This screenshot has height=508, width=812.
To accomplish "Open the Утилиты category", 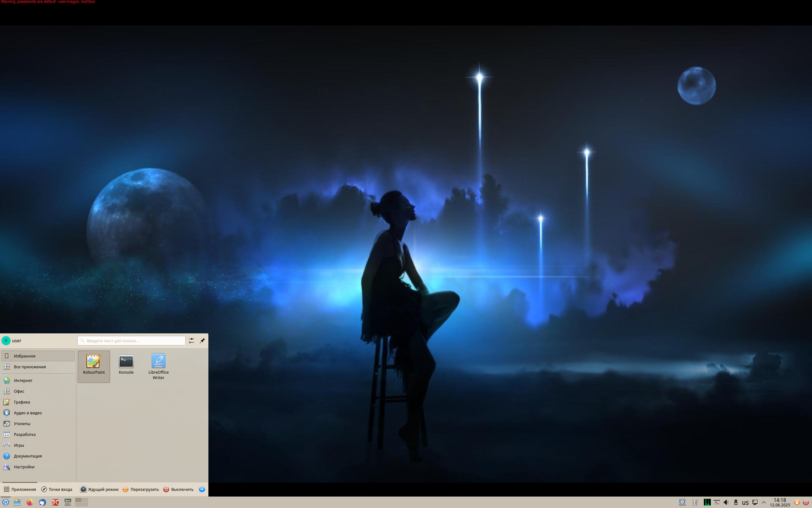I will (38, 424).
